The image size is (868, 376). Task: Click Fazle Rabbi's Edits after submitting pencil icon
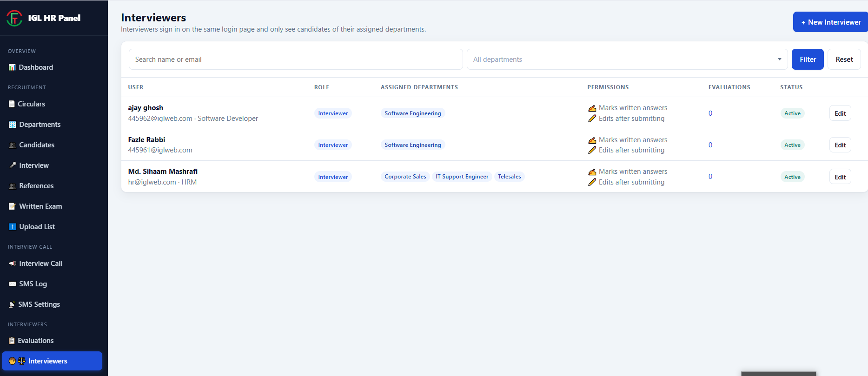pyautogui.click(x=592, y=150)
